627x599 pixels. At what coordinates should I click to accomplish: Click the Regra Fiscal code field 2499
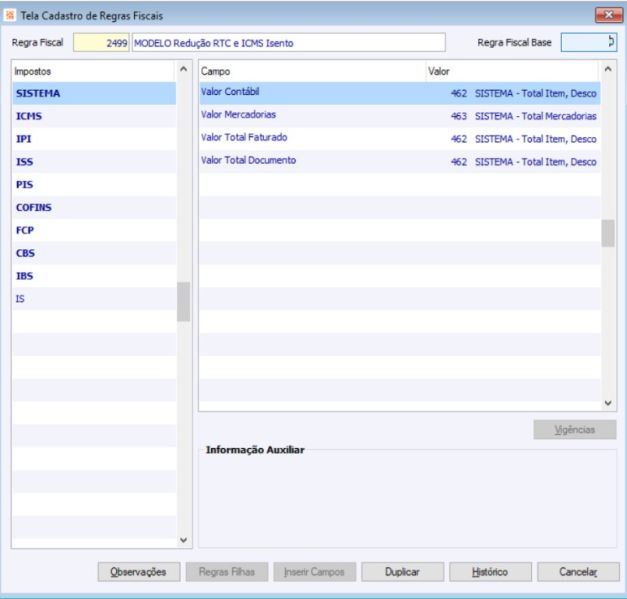coord(101,42)
